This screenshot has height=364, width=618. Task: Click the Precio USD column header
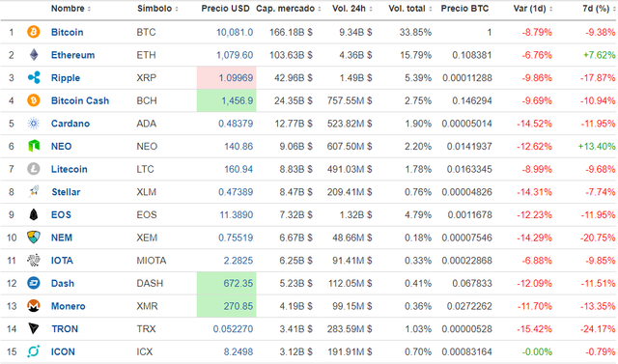[225, 9]
